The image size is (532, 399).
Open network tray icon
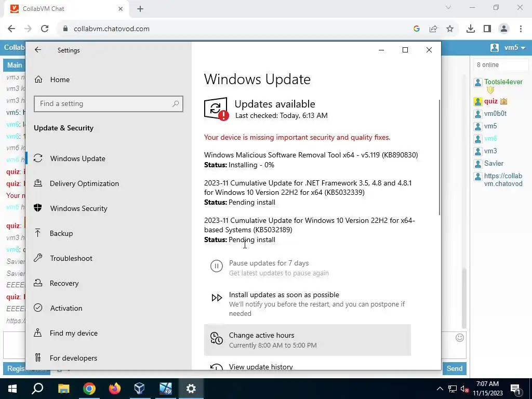453,389
